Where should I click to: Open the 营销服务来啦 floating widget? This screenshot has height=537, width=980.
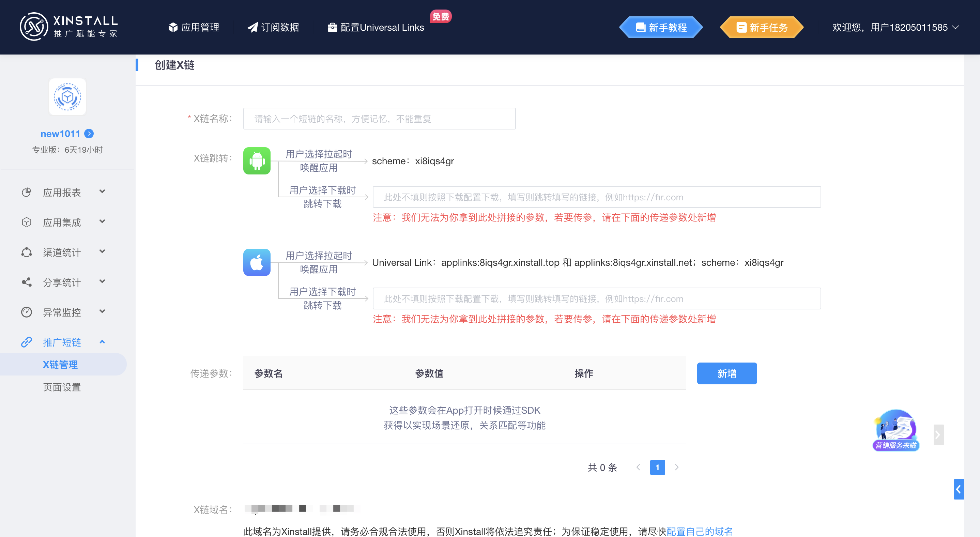(x=896, y=430)
